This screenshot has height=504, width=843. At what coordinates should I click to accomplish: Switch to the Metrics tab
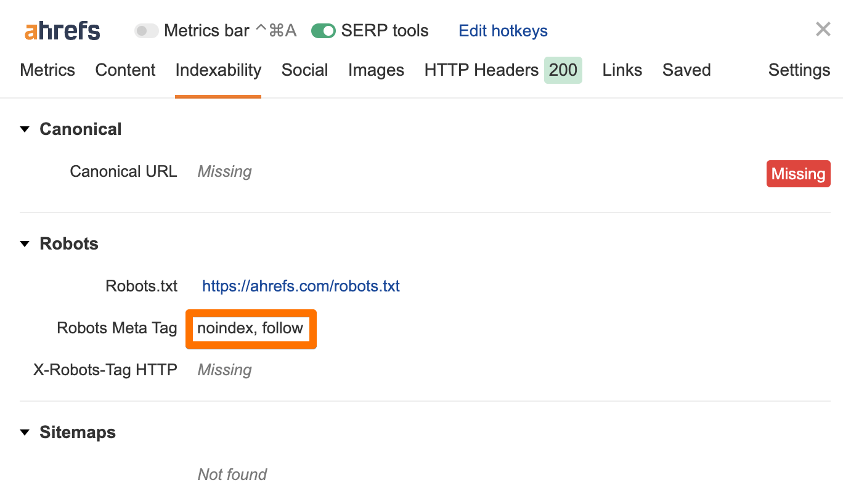pyautogui.click(x=47, y=70)
